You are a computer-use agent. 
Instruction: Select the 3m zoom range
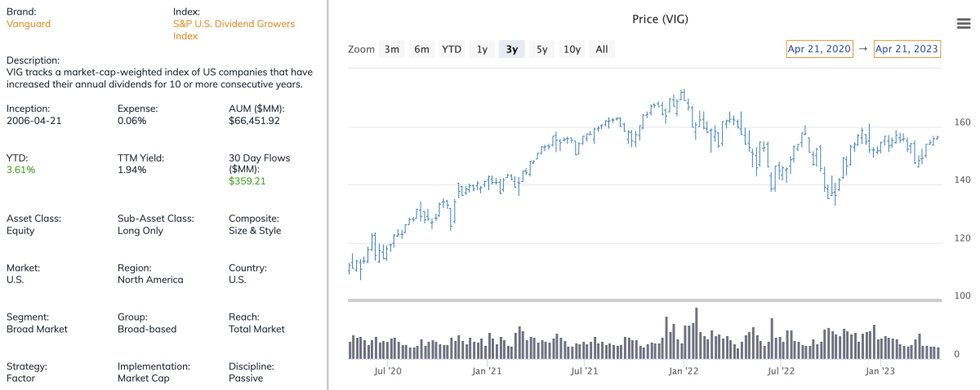coord(392,49)
